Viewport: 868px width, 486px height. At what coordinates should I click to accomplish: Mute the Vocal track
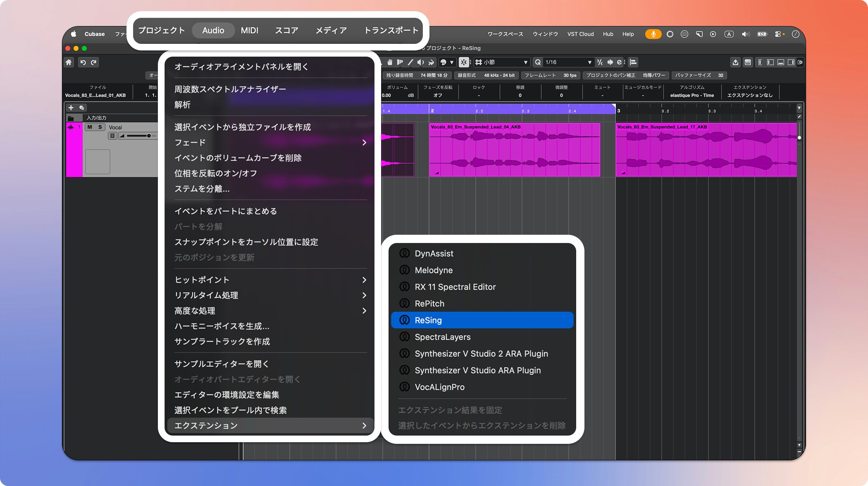[90, 127]
